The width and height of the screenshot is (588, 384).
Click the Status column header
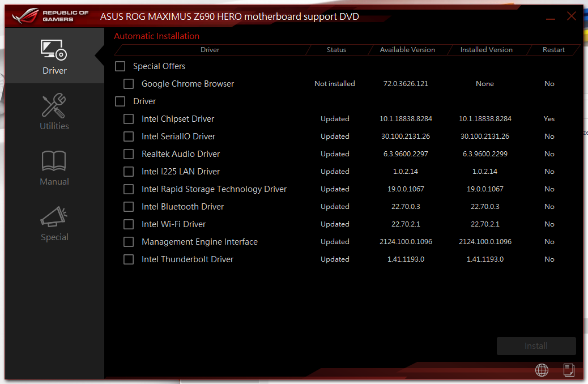point(336,50)
